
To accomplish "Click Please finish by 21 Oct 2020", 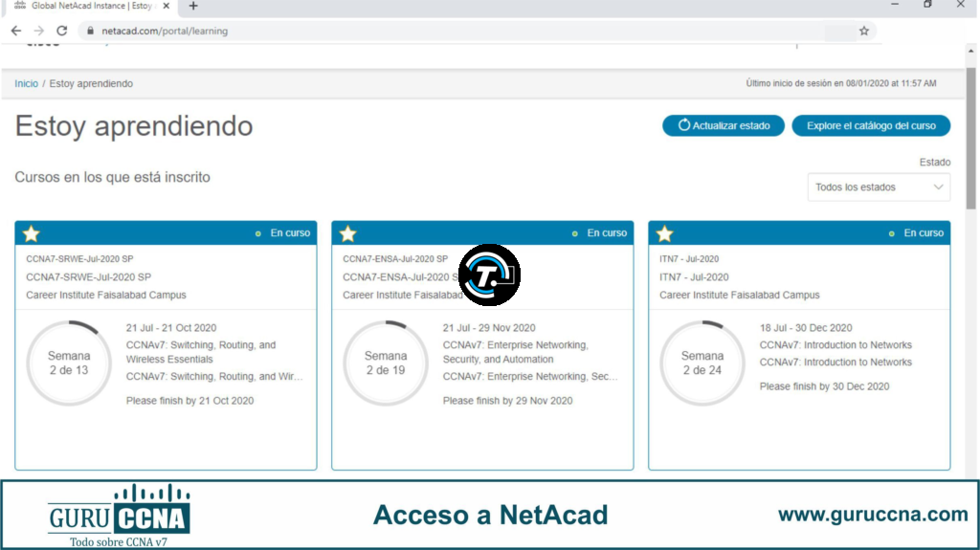I will pos(190,401).
